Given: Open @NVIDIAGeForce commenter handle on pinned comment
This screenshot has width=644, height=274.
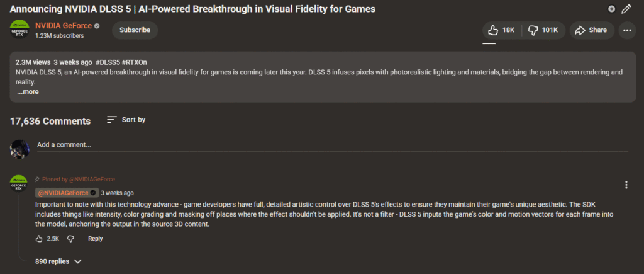Looking at the screenshot, I should tap(63, 193).
